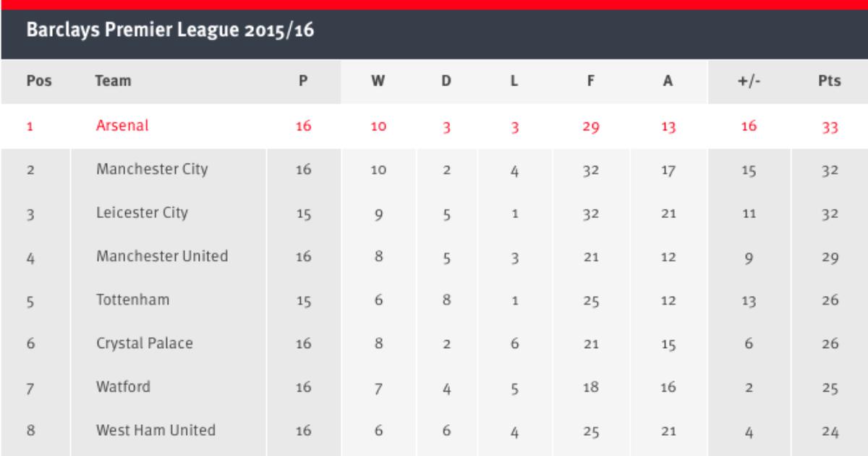Click the F goals-for column header

pyautogui.click(x=591, y=82)
